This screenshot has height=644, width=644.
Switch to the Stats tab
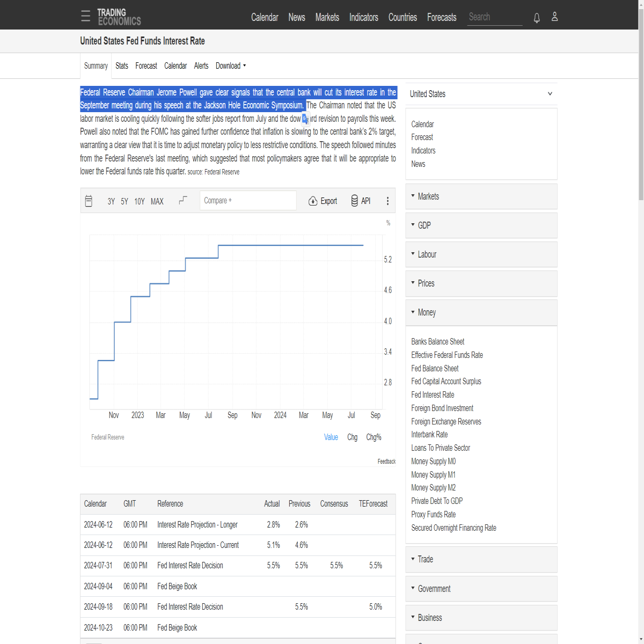coord(122,65)
